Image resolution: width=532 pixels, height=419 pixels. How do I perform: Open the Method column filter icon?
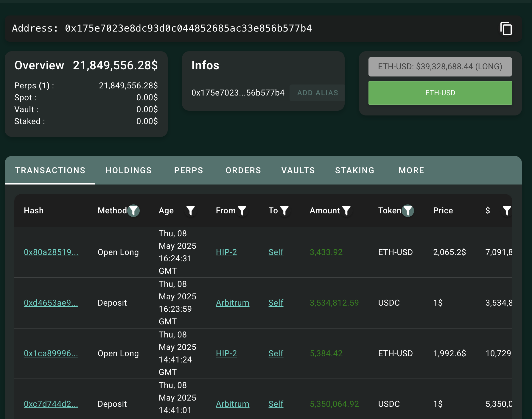(x=133, y=211)
